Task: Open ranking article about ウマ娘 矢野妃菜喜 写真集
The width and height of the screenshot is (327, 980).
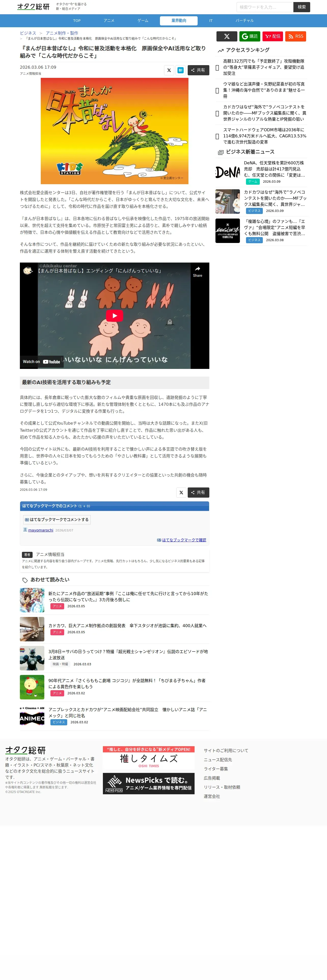Action: point(264,90)
